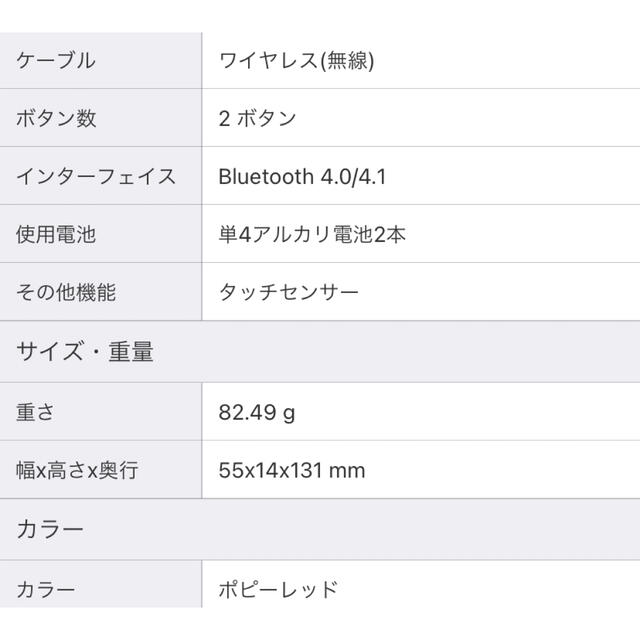640x640 pixels.
Task: Select the 幅x高さx奥行 label
Action: point(77,470)
